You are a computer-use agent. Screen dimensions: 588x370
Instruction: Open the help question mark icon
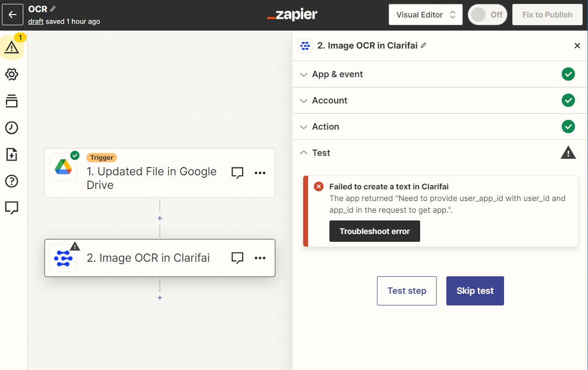point(12,181)
